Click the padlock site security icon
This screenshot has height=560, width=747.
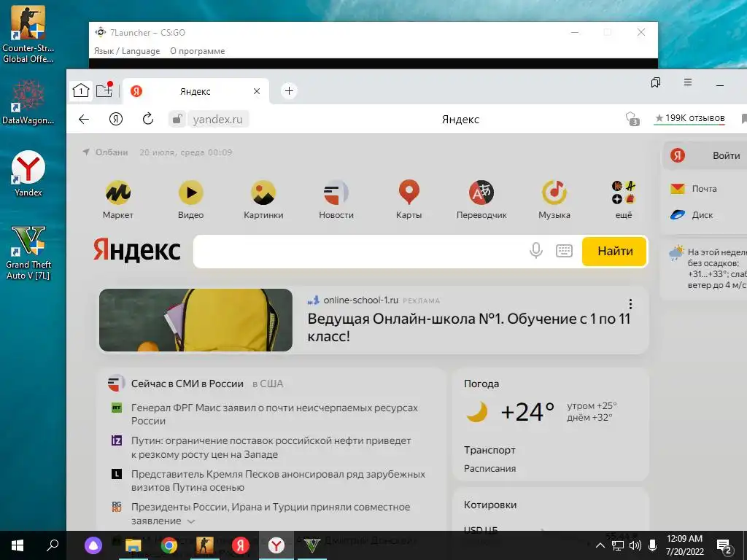[177, 119]
